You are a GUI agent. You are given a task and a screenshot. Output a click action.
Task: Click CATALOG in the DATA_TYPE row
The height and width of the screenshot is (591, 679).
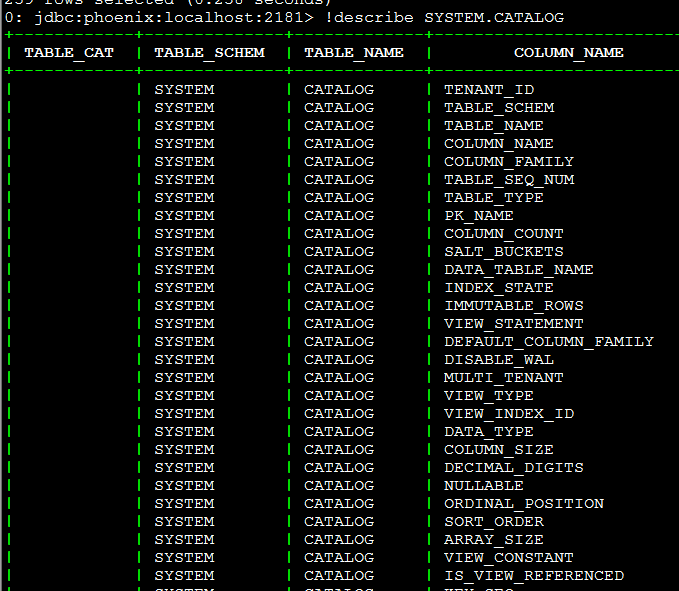pyautogui.click(x=339, y=432)
